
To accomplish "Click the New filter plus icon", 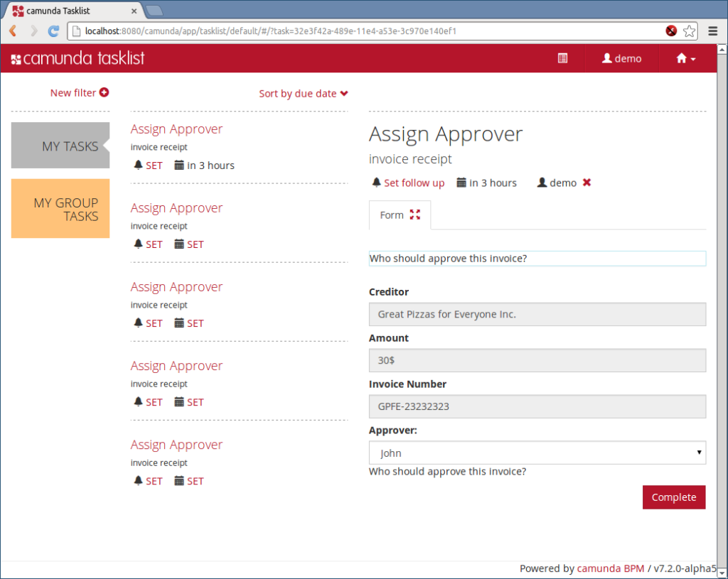I will coord(103,92).
